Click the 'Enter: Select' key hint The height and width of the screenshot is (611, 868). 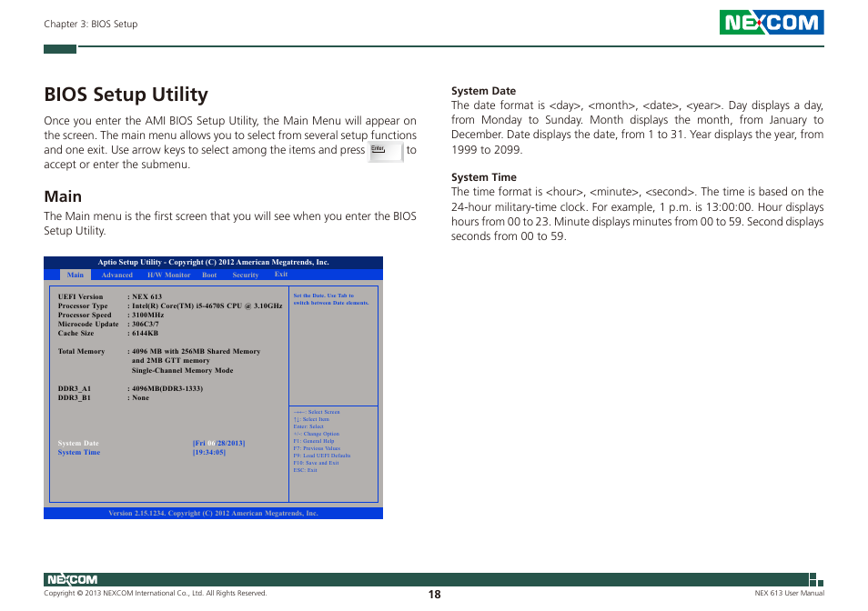point(308,426)
